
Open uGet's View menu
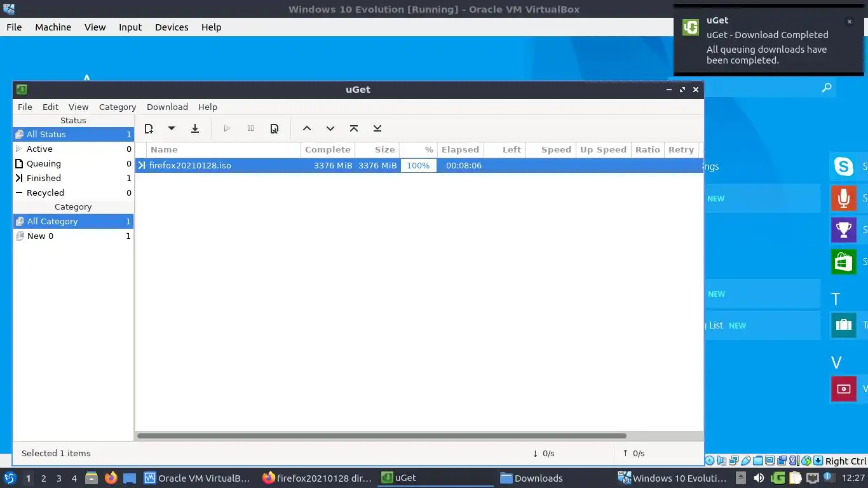pyautogui.click(x=79, y=107)
